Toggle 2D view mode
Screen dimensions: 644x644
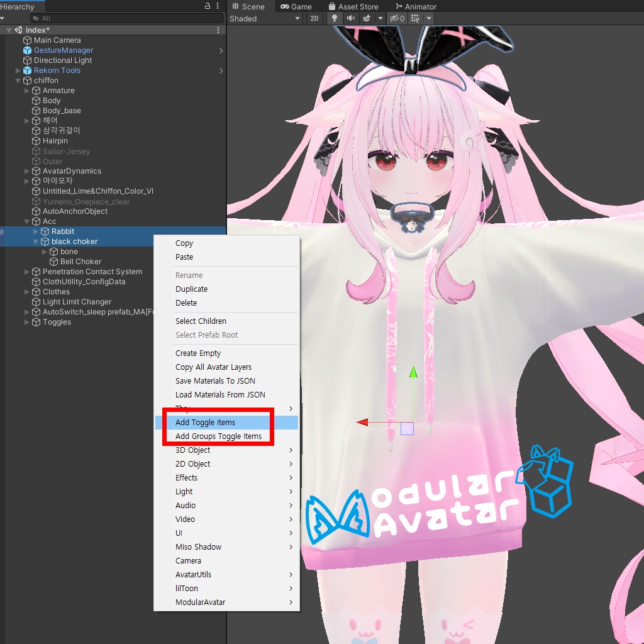click(314, 18)
